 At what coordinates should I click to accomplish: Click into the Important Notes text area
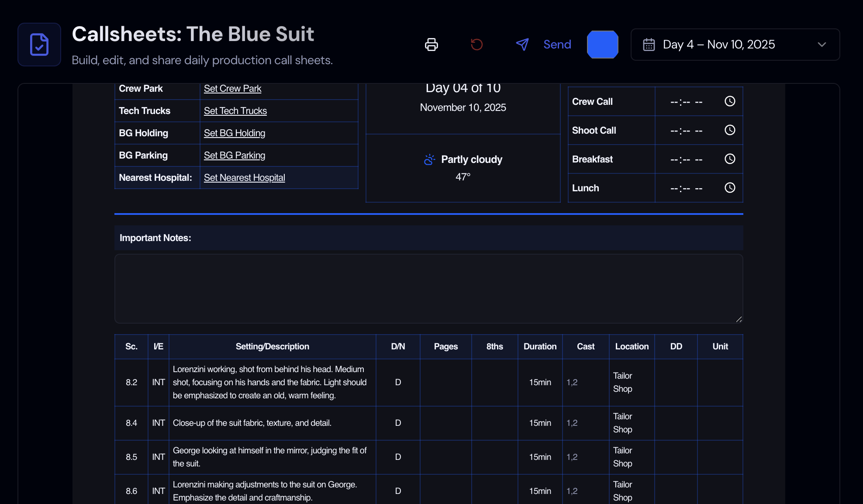point(428,288)
